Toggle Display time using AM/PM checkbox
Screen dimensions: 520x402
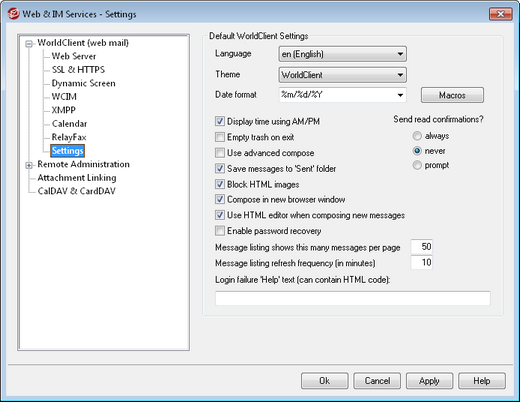(220, 121)
